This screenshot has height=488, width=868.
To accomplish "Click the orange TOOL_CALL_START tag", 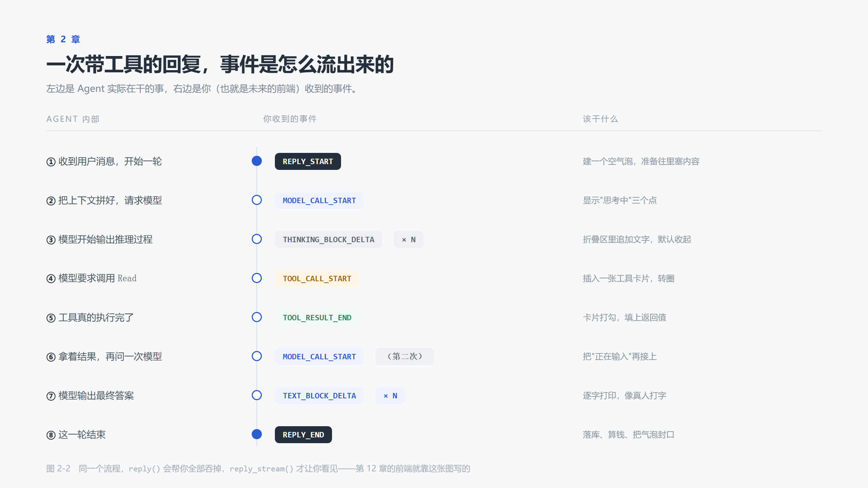I will click(317, 278).
